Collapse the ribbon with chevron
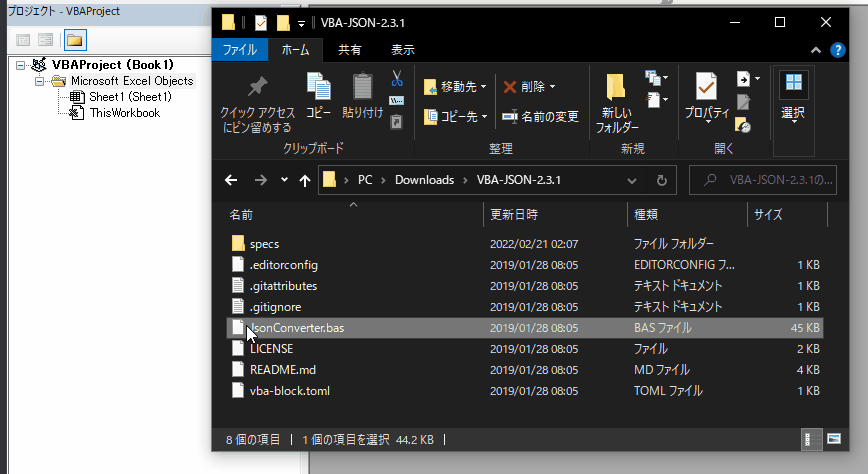This screenshot has width=868, height=474. coord(816,50)
